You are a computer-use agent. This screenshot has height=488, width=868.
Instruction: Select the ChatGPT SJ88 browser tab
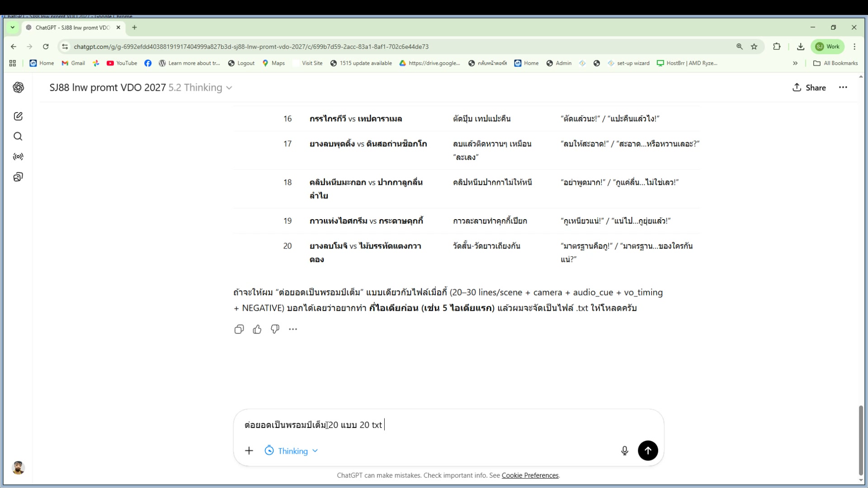[72, 28]
